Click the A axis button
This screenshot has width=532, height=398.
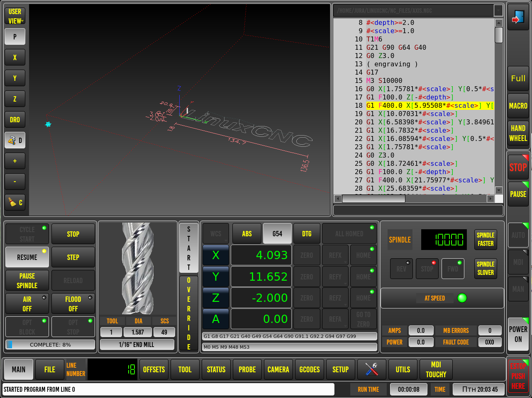pos(216,319)
